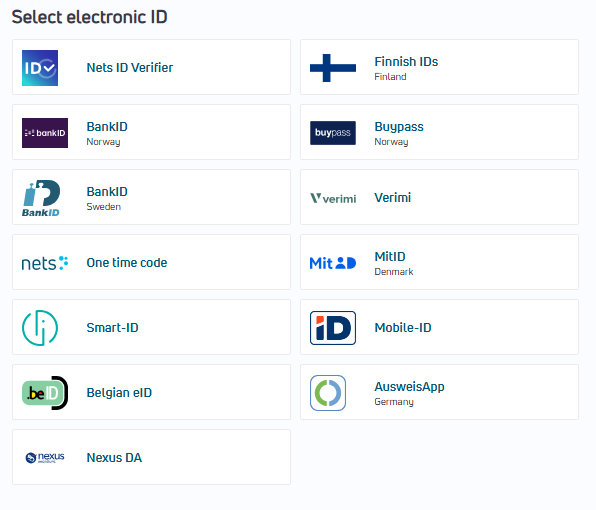Select One time code label

127,263
